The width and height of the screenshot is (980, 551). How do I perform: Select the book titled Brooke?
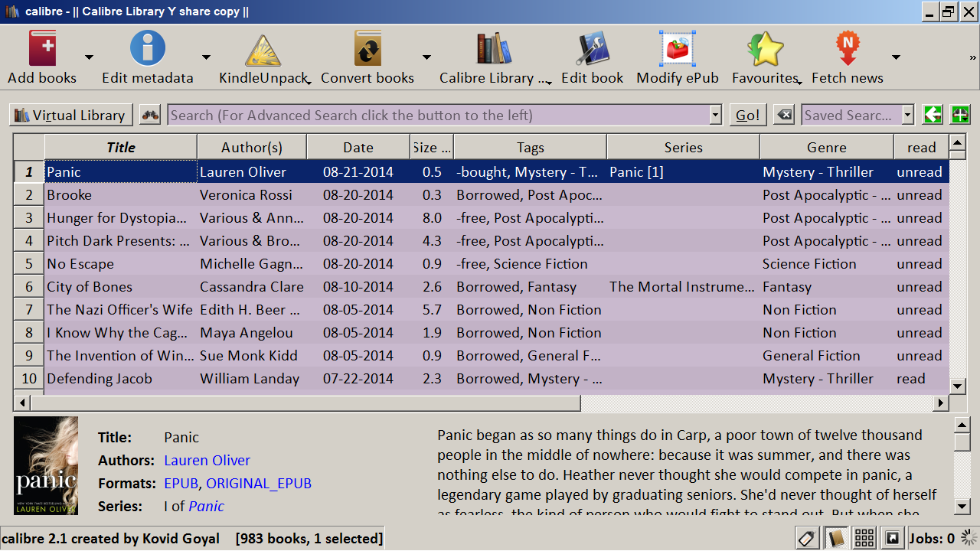pyautogui.click(x=121, y=195)
